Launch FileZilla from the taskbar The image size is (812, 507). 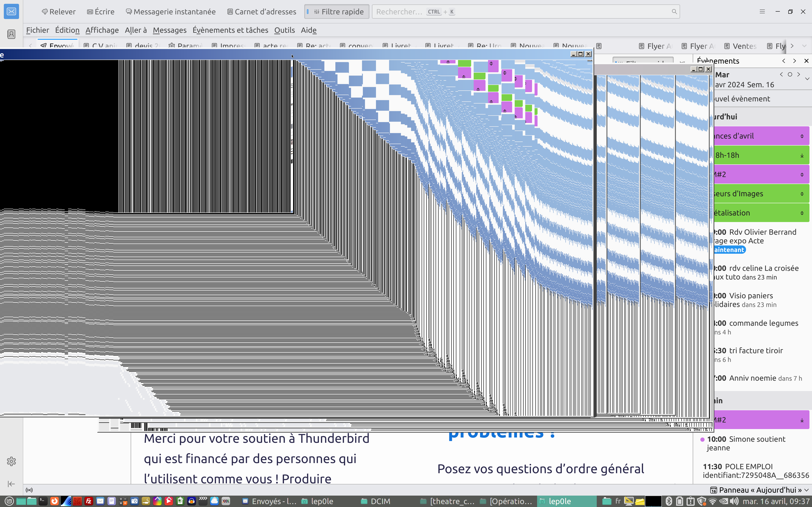(89, 501)
